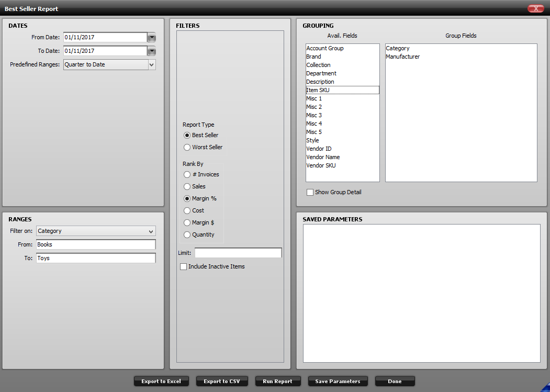Screen dimensions: 550x392
Task: Click the Export to Excel button
Action: (x=161, y=382)
